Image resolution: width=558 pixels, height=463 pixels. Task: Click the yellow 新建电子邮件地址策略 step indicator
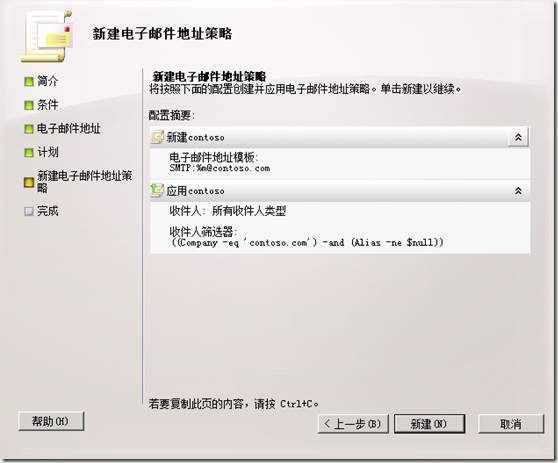29,182
